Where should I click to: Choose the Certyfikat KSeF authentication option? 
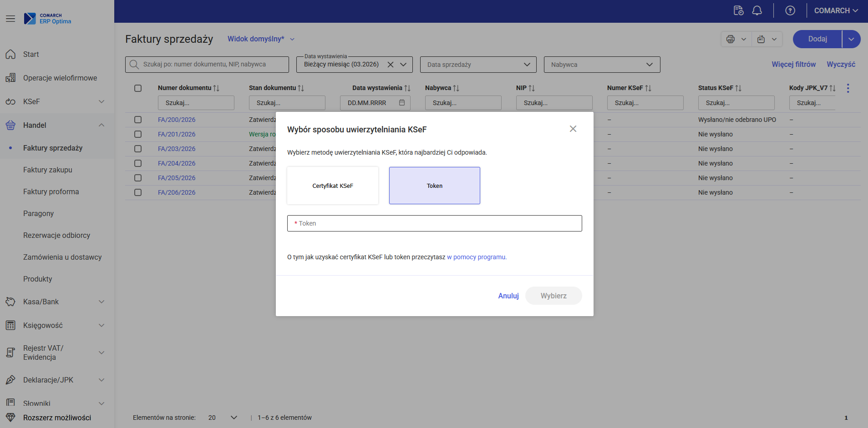pyautogui.click(x=333, y=186)
